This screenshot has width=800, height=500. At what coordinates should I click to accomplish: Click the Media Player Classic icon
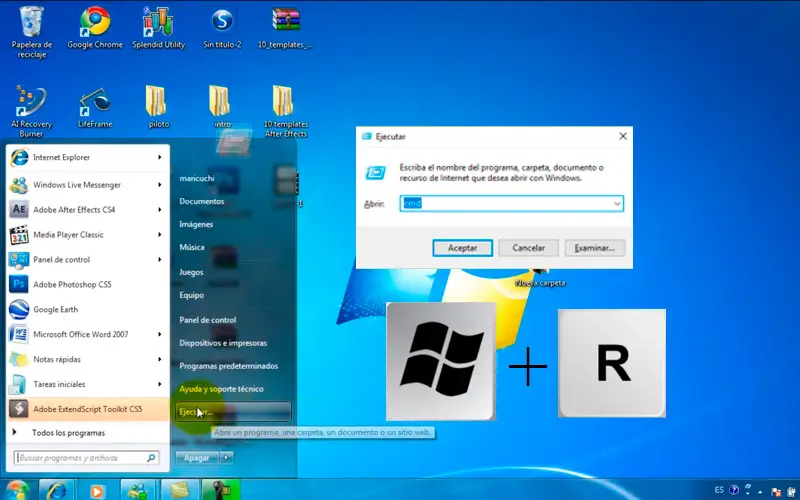pyautogui.click(x=19, y=235)
